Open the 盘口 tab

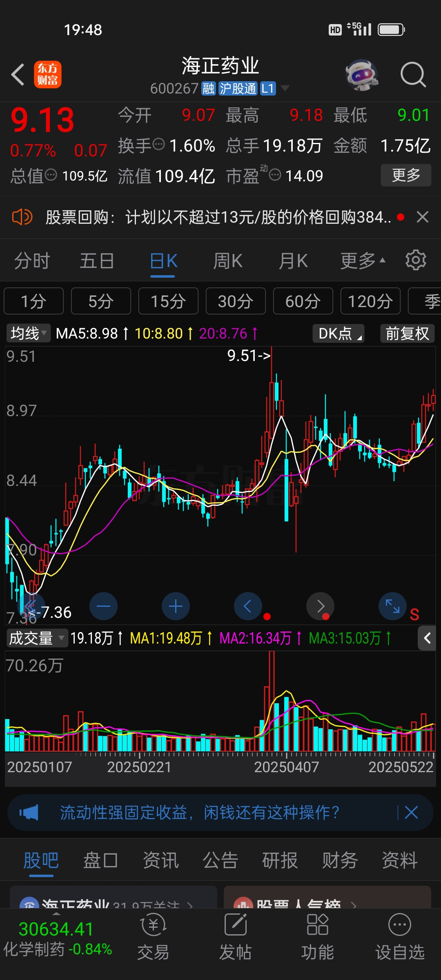point(100,861)
